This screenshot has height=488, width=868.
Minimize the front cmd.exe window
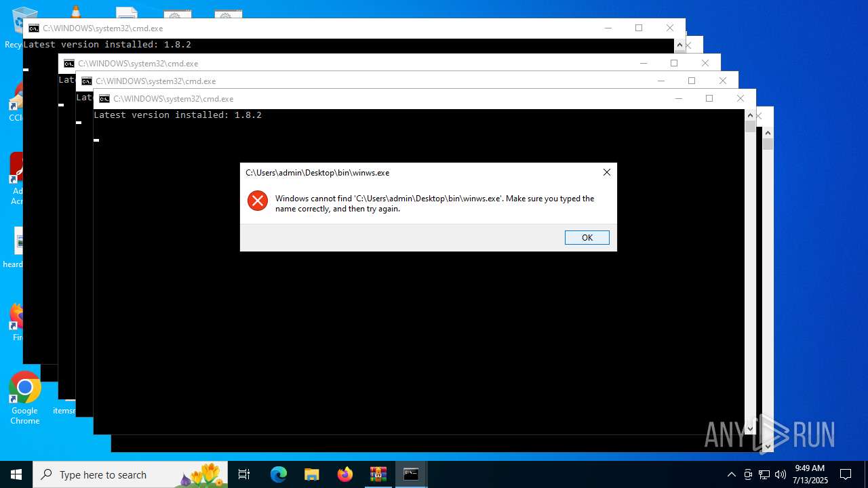(678, 98)
